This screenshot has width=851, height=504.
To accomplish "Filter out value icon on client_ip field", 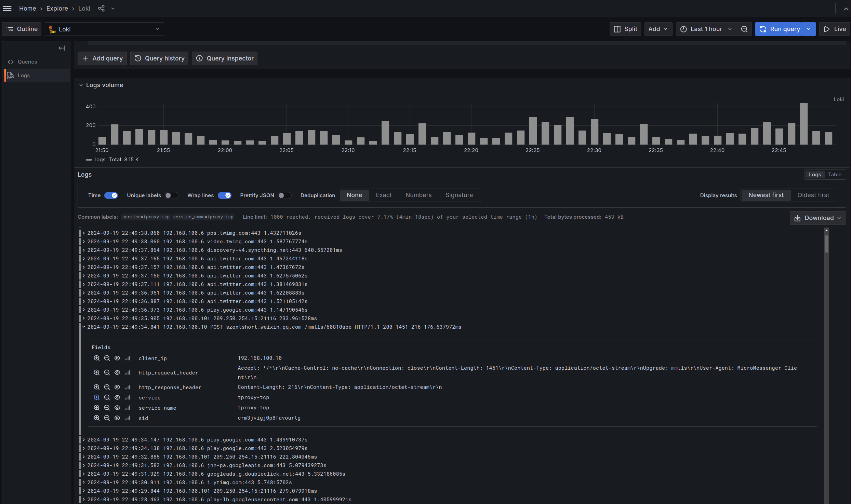I will pos(107,358).
